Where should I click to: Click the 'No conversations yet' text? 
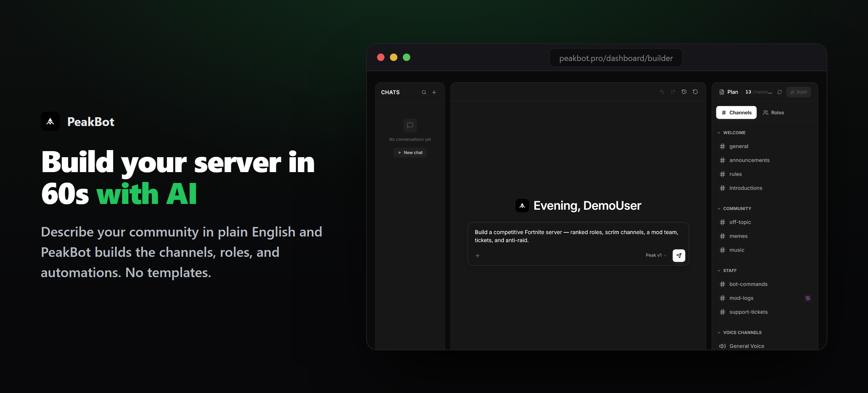point(410,139)
